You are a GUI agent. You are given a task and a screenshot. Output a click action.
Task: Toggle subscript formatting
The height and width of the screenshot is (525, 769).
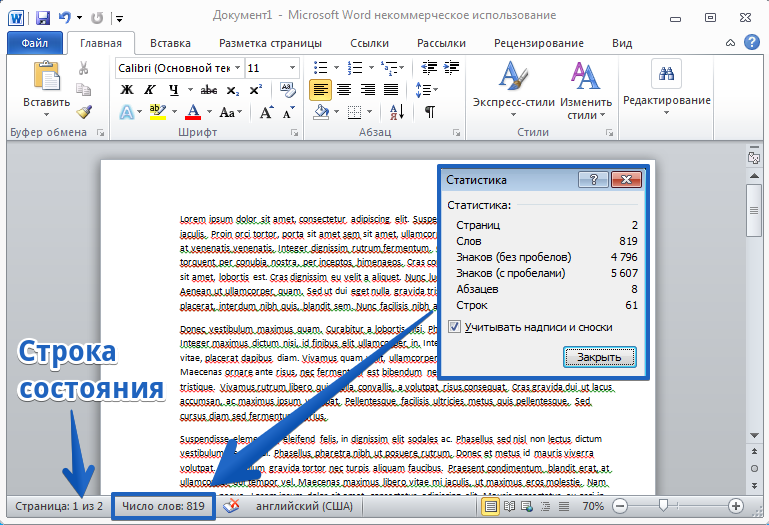232,90
